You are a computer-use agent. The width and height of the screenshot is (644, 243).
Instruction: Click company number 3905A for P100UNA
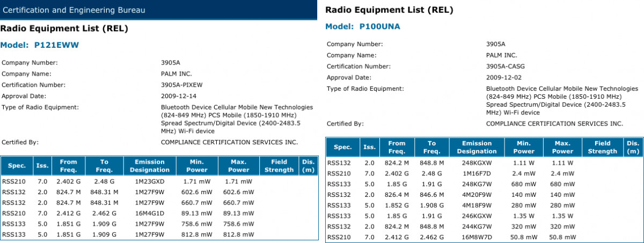pyautogui.click(x=496, y=44)
